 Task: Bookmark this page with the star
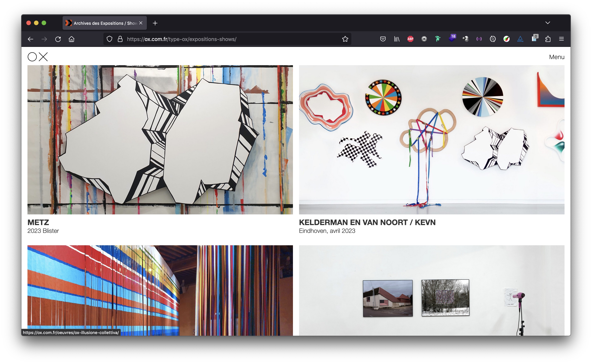(x=345, y=39)
